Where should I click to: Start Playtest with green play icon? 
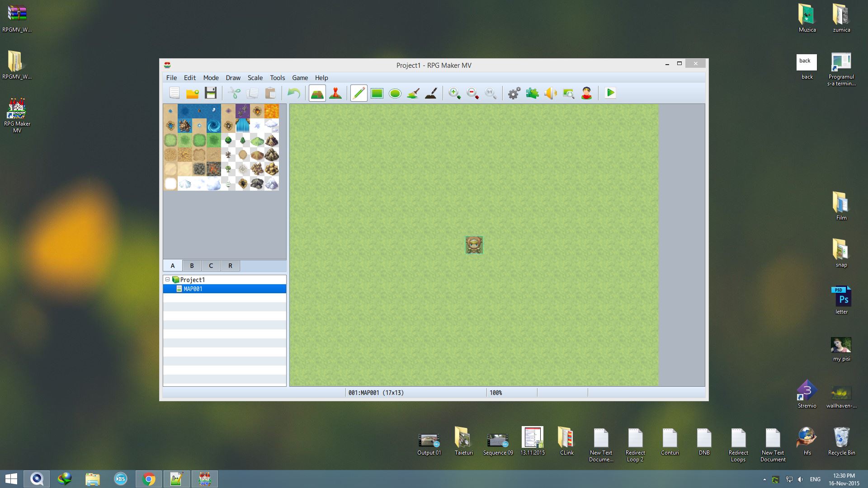(610, 93)
